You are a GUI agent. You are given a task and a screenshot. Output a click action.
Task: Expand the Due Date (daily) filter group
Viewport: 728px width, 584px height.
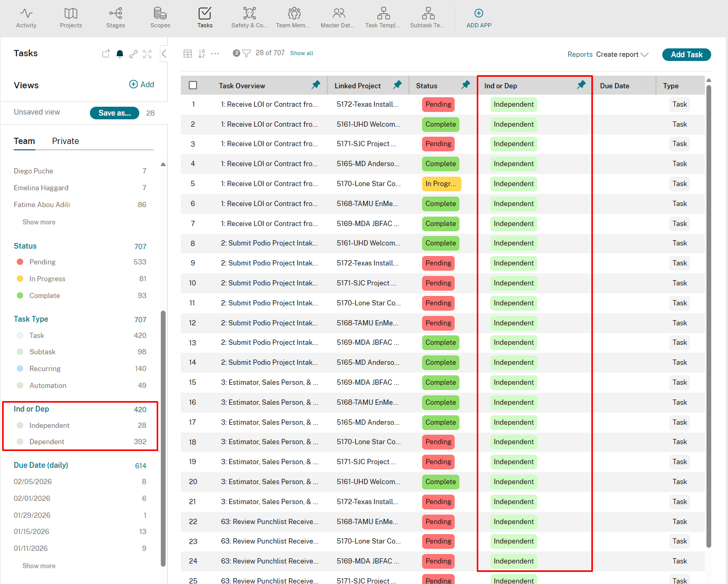[x=41, y=465]
